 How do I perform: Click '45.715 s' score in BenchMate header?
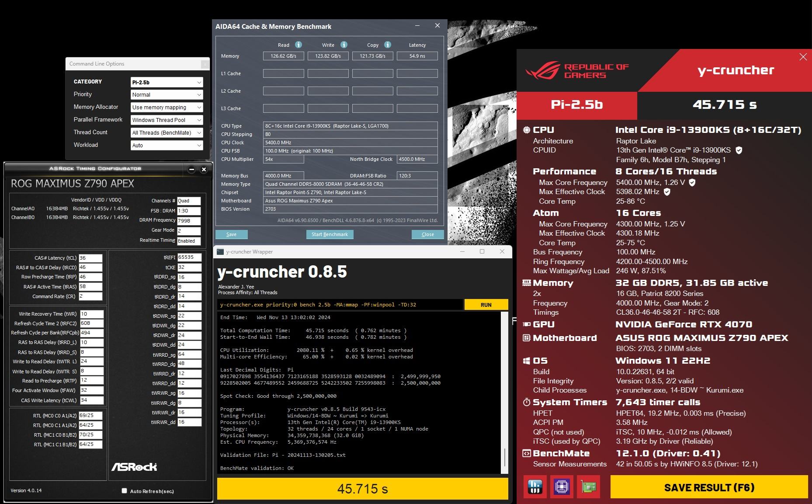click(725, 105)
